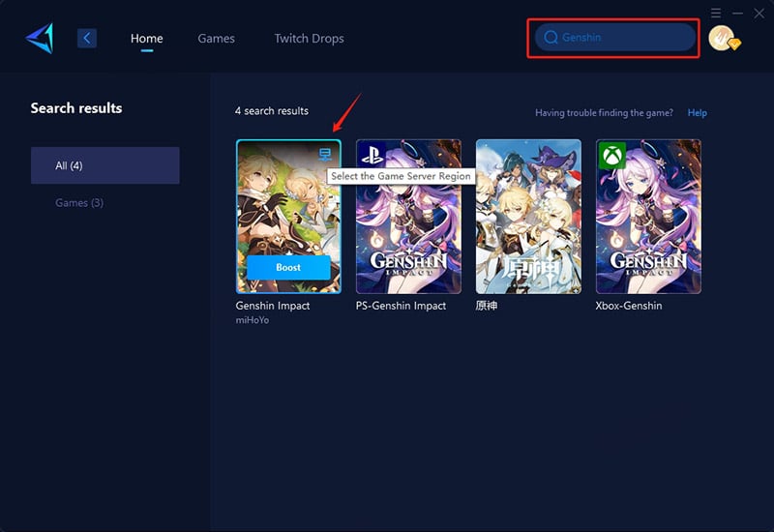This screenshot has width=774, height=532.
Task: Click server region icon on Genshin Impact card
Action: point(325,155)
